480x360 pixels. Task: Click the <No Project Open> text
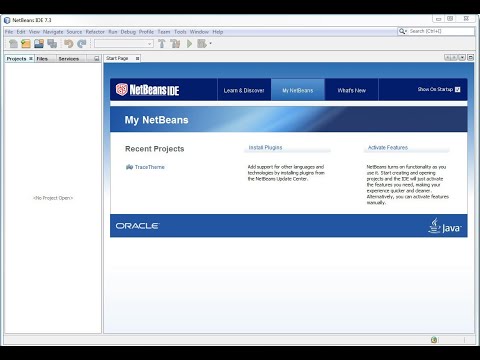[x=53, y=198]
